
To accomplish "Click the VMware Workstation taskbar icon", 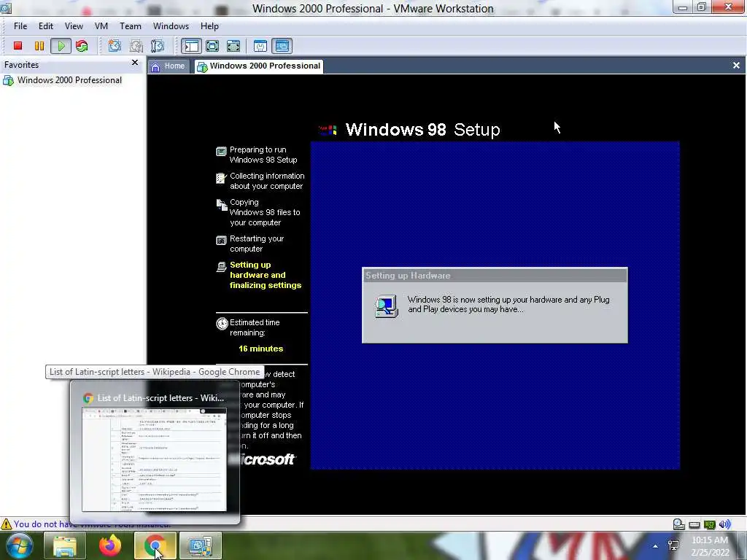I will tap(201, 545).
